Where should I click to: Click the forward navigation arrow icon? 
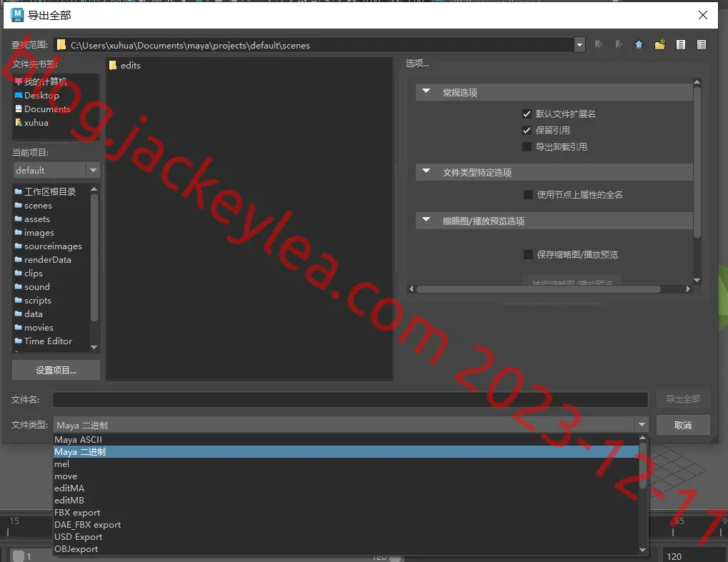[x=619, y=44]
